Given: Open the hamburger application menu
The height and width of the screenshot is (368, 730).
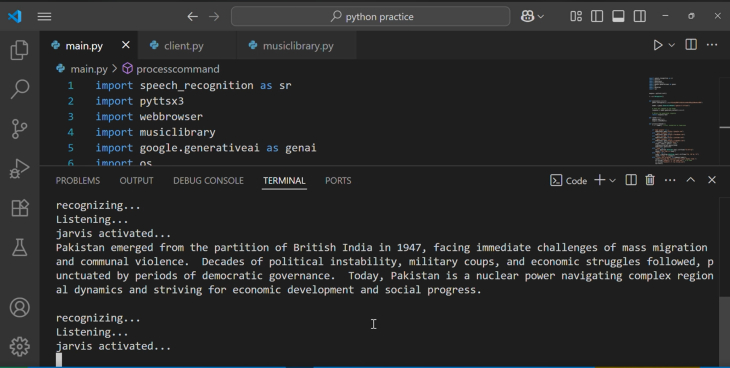Looking at the screenshot, I should pyautogui.click(x=44, y=16).
